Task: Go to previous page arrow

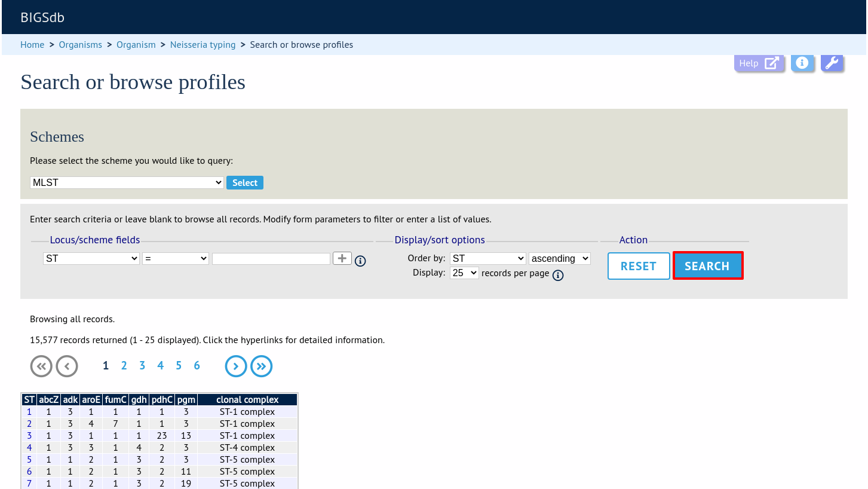Action: 67,366
